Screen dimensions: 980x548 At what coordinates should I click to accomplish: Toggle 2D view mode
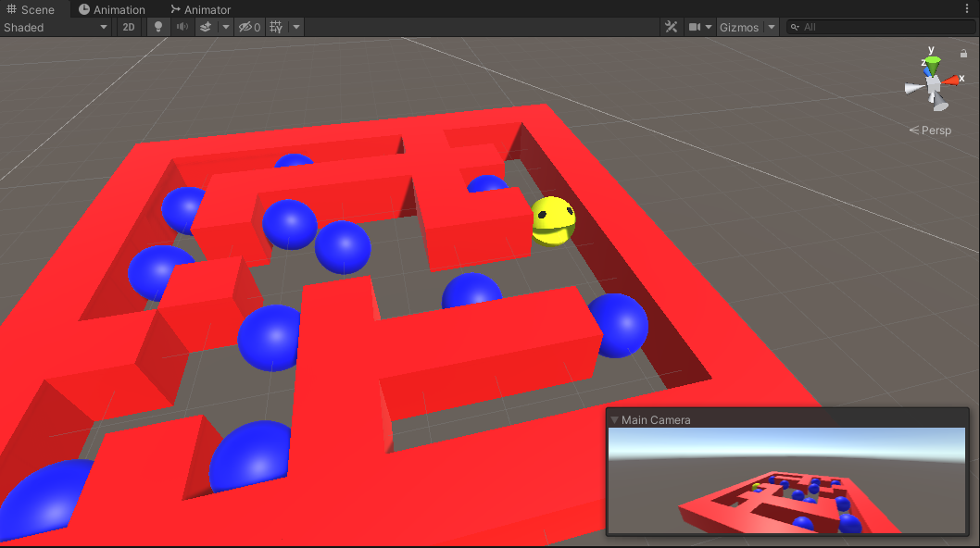(129, 27)
